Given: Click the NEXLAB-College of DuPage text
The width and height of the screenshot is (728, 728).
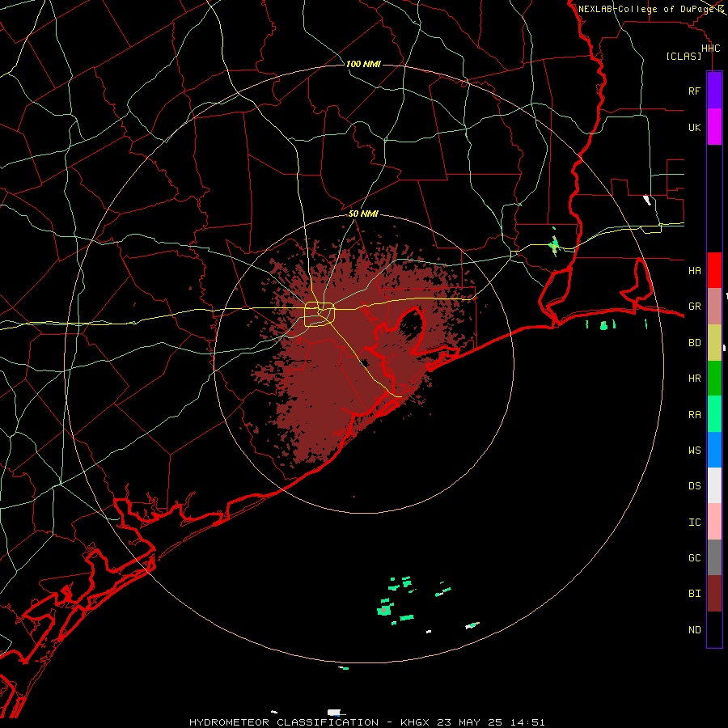Looking at the screenshot, I should 646,9.
